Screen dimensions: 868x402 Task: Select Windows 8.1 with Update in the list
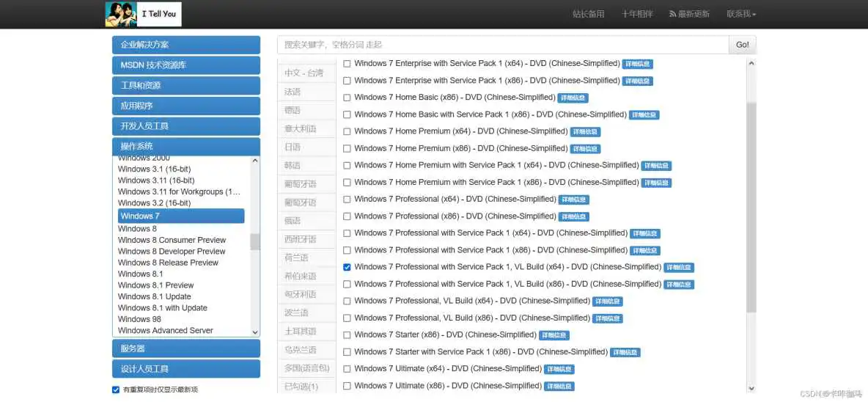coord(163,308)
